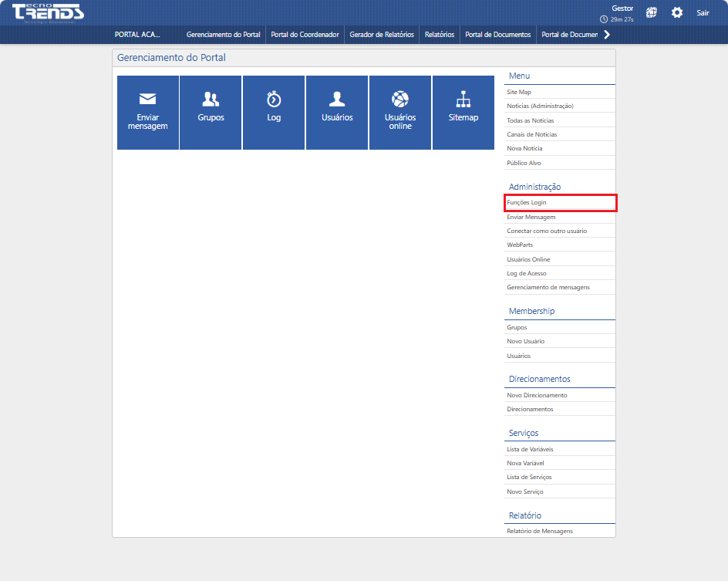The height and width of the screenshot is (581, 728).
Task: Switch to Portal do Coordenador
Action: 305,34
